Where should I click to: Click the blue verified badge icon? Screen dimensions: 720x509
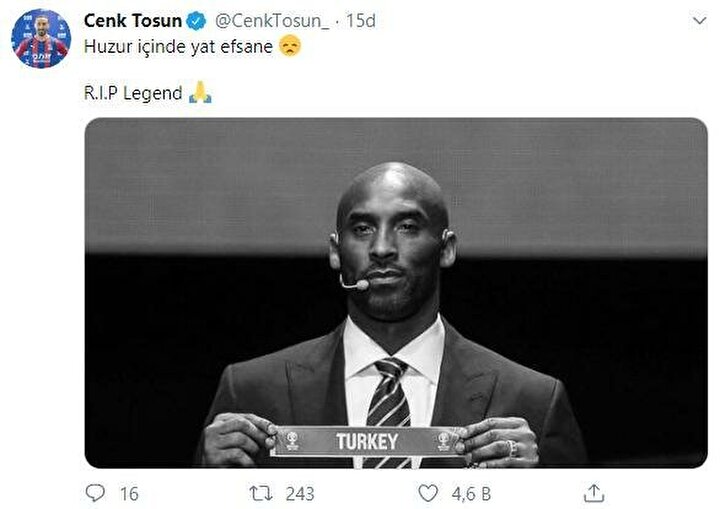click(197, 21)
